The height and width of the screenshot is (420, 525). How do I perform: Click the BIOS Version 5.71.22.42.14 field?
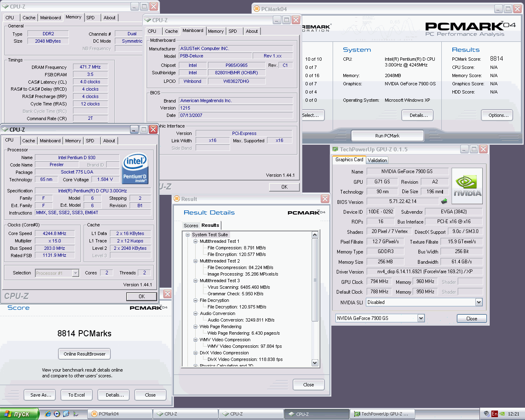(x=403, y=201)
